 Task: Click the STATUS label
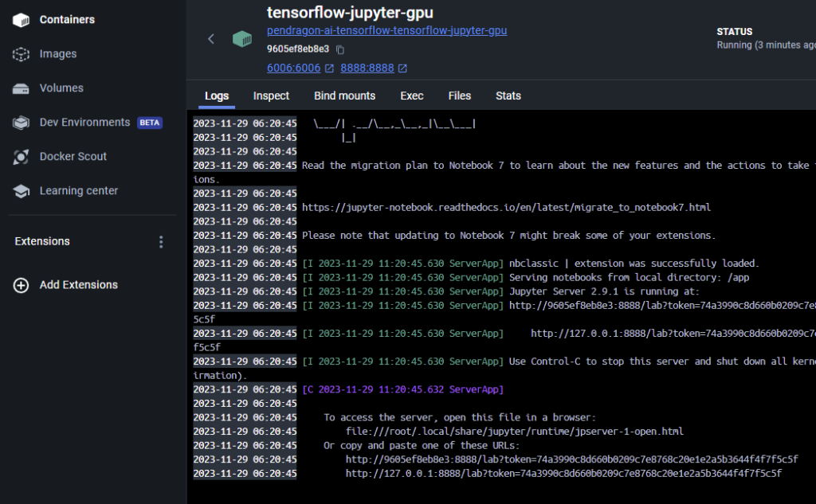click(x=734, y=32)
